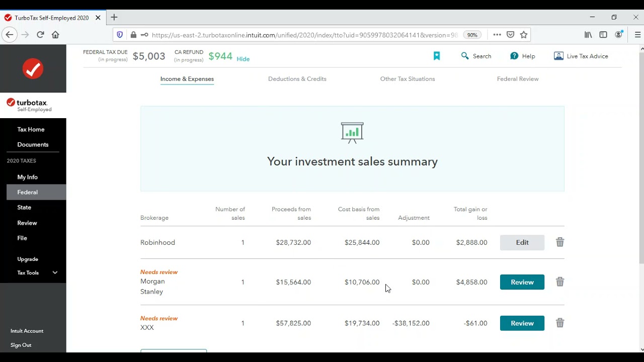Viewport: 644px width, 362px height.
Task: Open Search with magnifier icon
Action: click(x=476, y=56)
